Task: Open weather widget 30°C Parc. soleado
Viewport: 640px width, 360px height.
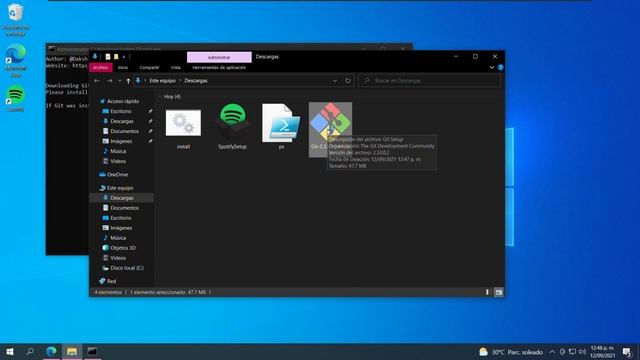Action: click(x=511, y=352)
